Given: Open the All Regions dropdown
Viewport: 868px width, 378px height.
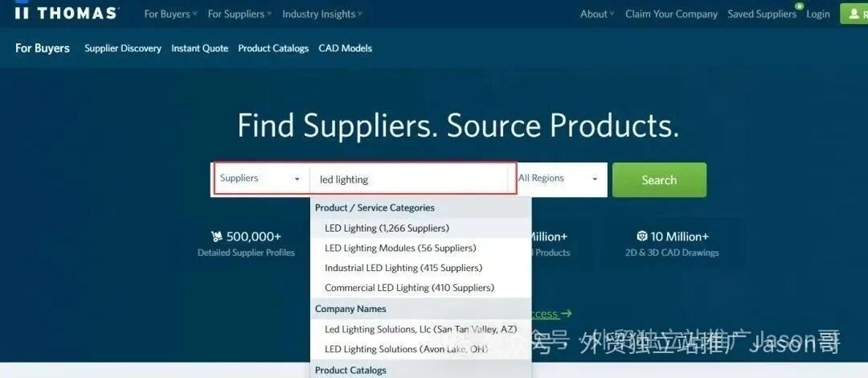Looking at the screenshot, I should point(558,179).
